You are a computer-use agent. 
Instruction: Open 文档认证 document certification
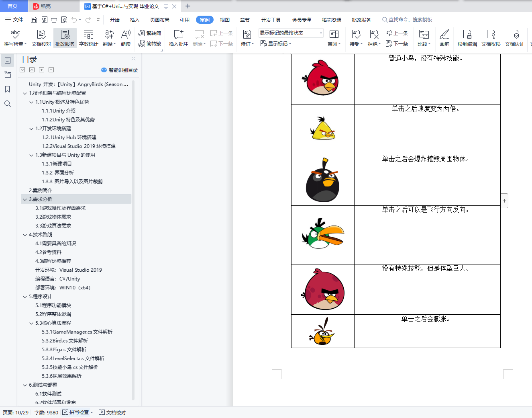(515, 38)
